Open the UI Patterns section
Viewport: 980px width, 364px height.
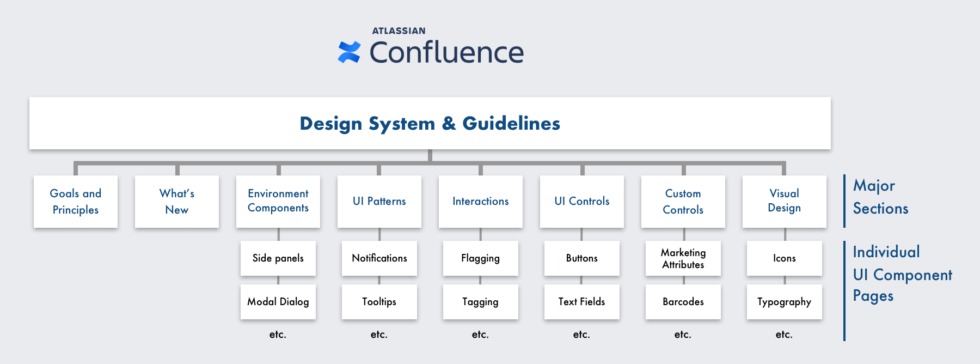tap(379, 202)
